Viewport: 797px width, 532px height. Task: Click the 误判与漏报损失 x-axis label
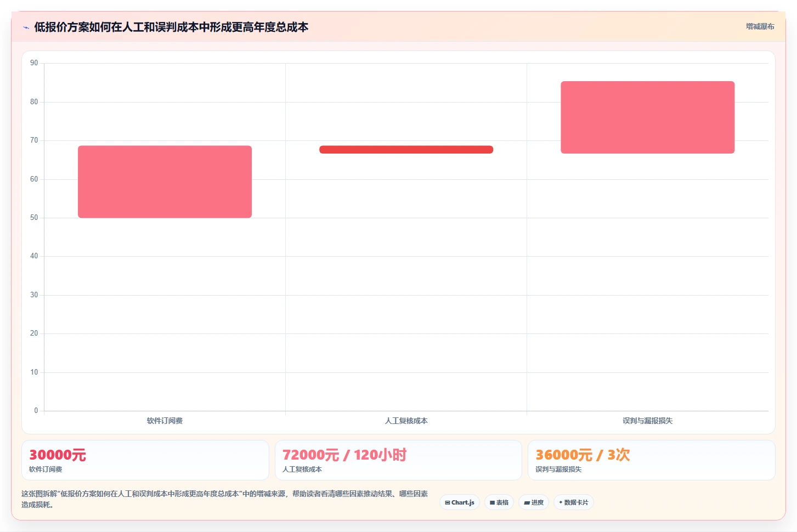(x=647, y=421)
